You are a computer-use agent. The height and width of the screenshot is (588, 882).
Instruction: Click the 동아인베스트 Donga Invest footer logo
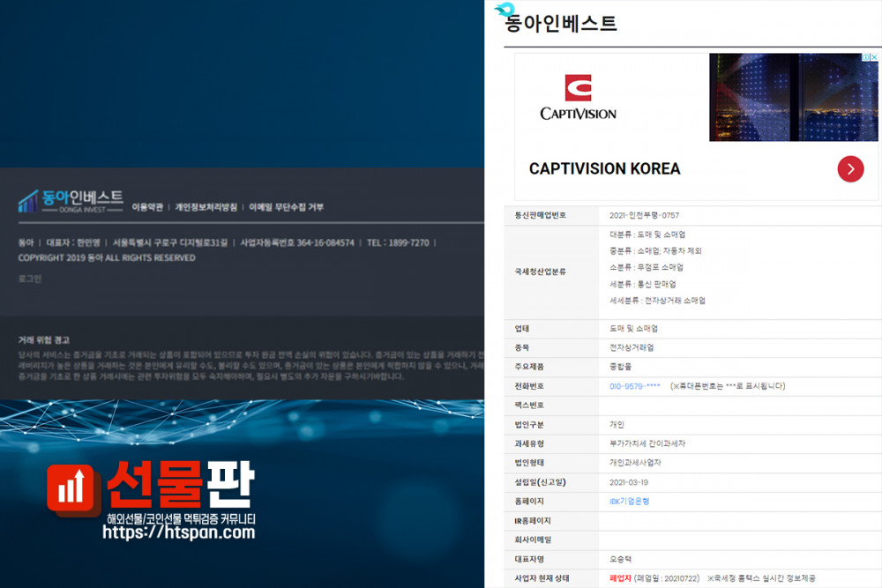71,201
